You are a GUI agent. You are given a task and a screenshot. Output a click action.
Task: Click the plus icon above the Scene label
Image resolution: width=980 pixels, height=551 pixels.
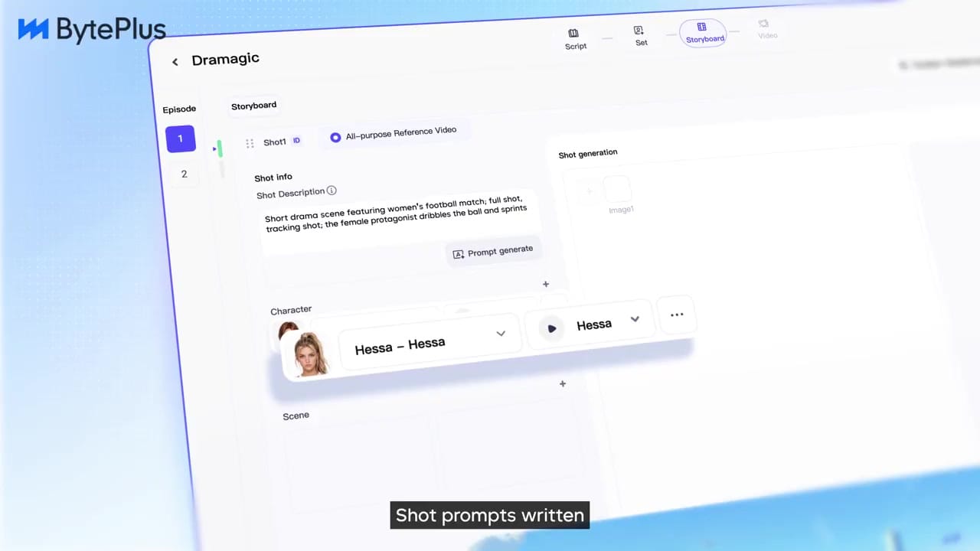click(563, 383)
